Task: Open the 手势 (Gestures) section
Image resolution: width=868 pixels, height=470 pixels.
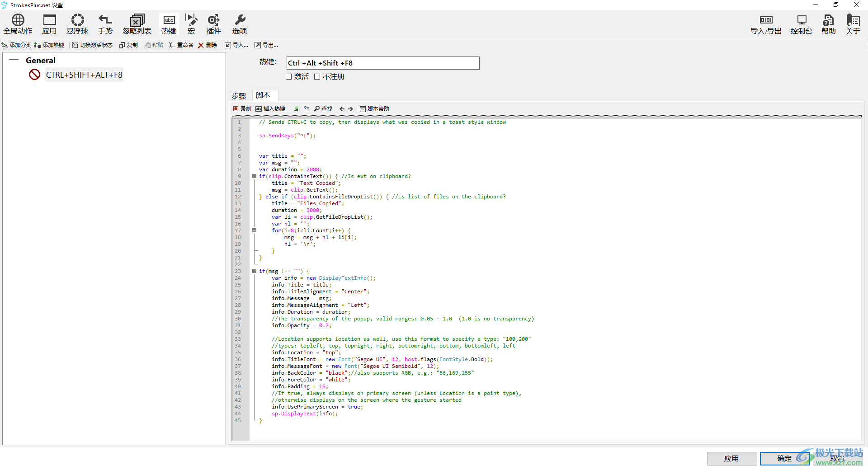Action: point(105,24)
